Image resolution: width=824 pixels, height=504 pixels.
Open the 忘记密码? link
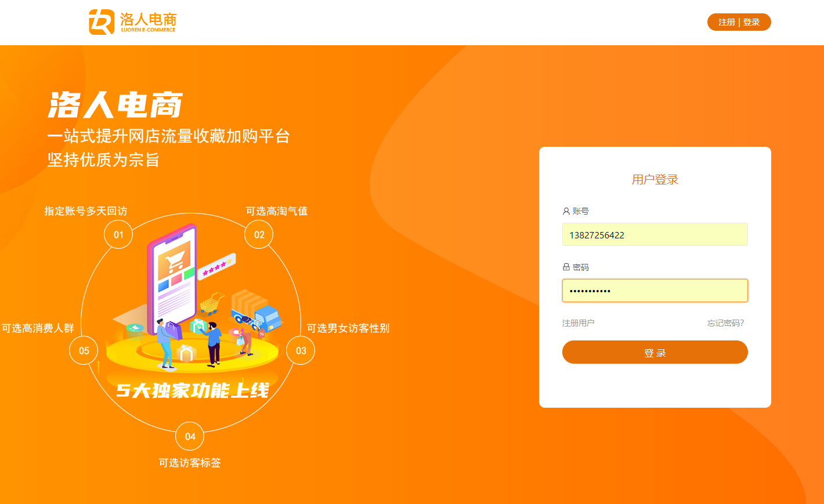725,323
